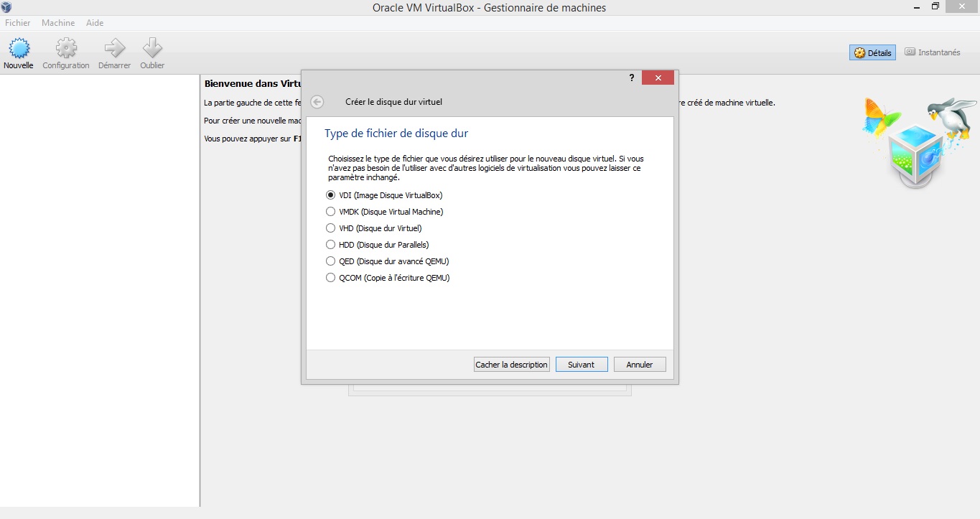This screenshot has width=980, height=519.
Task: Switch to the Détails view
Action: 872,52
